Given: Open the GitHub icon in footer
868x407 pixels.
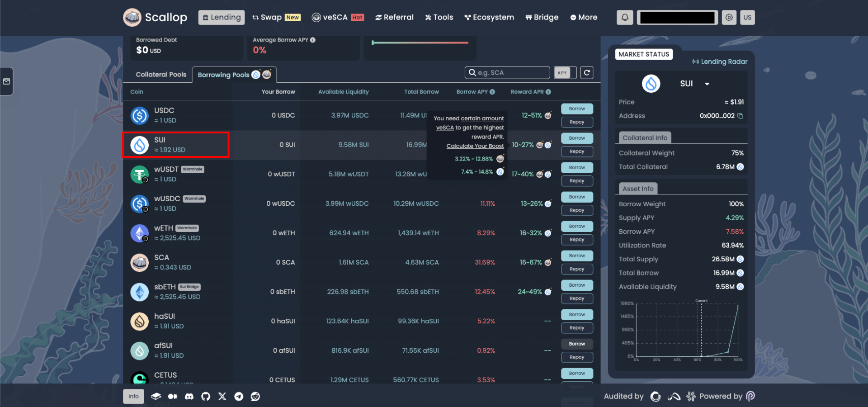Looking at the screenshot, I should pyautogui.click(x=206, y=397).
